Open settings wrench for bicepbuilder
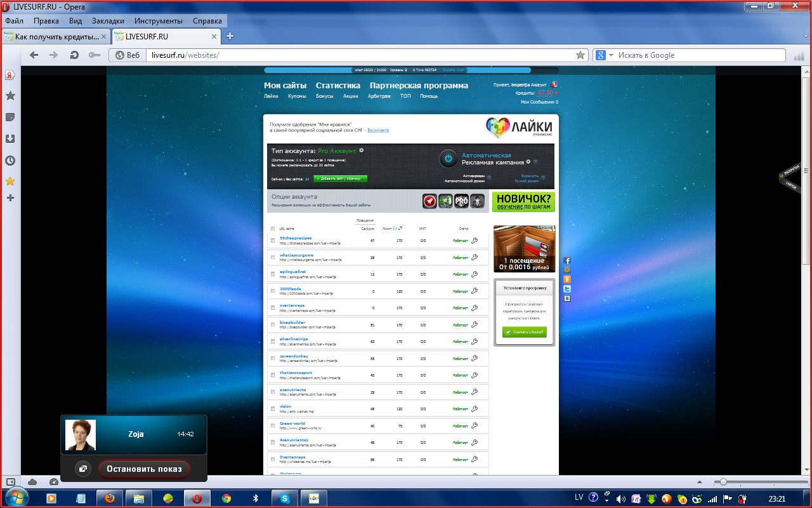The height and width of the screenshot is (508, 812). [475, 324]
